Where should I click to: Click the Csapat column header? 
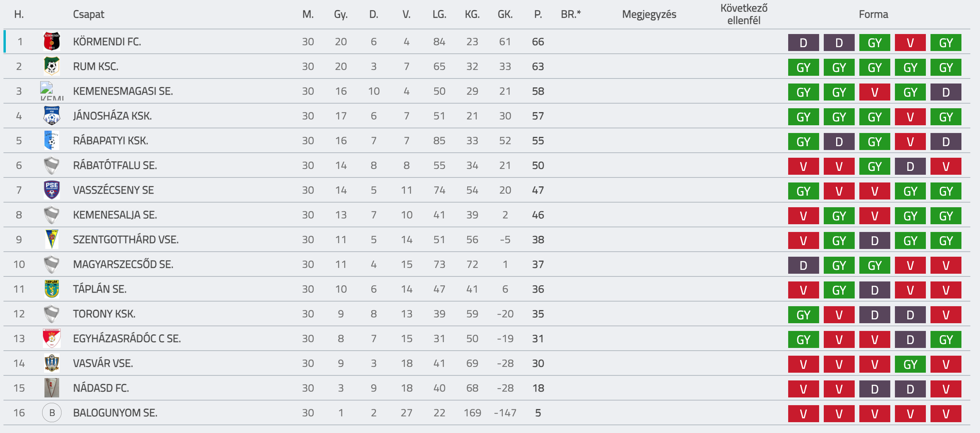tap(89, 15)
